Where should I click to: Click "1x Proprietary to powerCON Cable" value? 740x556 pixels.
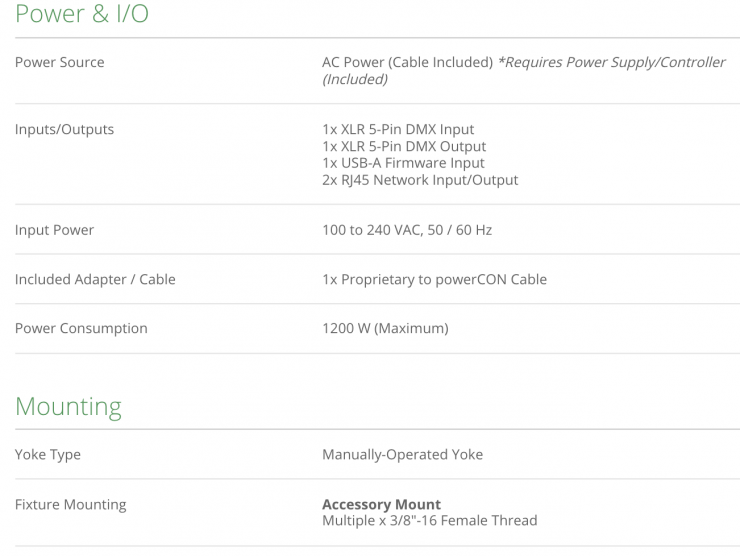point(434,279)
